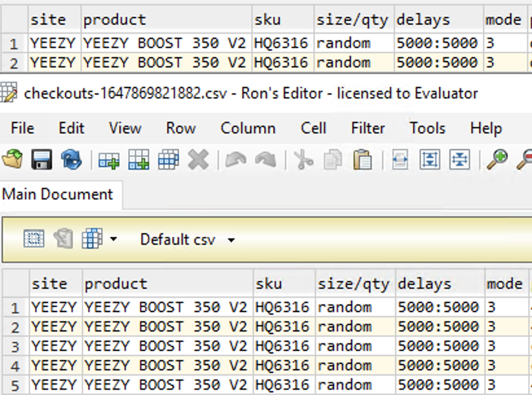Viewport: 532px width, 395px height.
Task: Click HQ6316 cell in lower table row 1
Action: [284, 308]
